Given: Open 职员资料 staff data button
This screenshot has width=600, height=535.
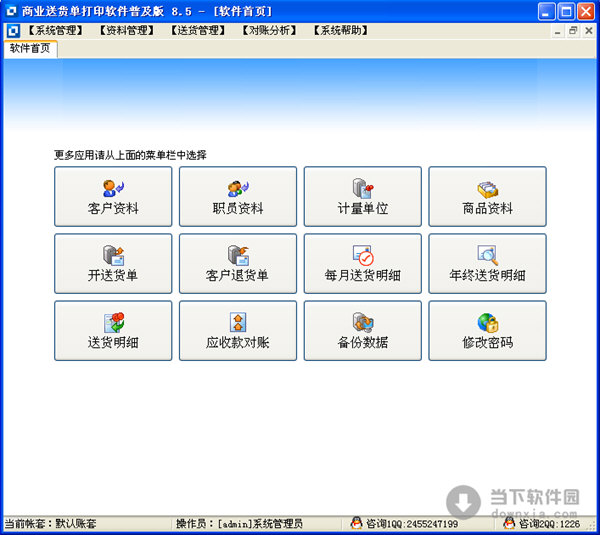Looking at the screenshot, I should (x=238, y=197).
